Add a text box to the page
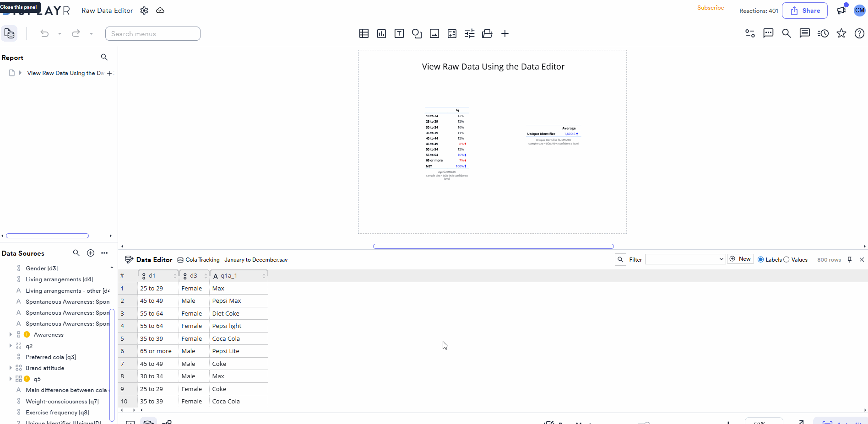This screenshot has width=868, height=424. tap(399, 33)
